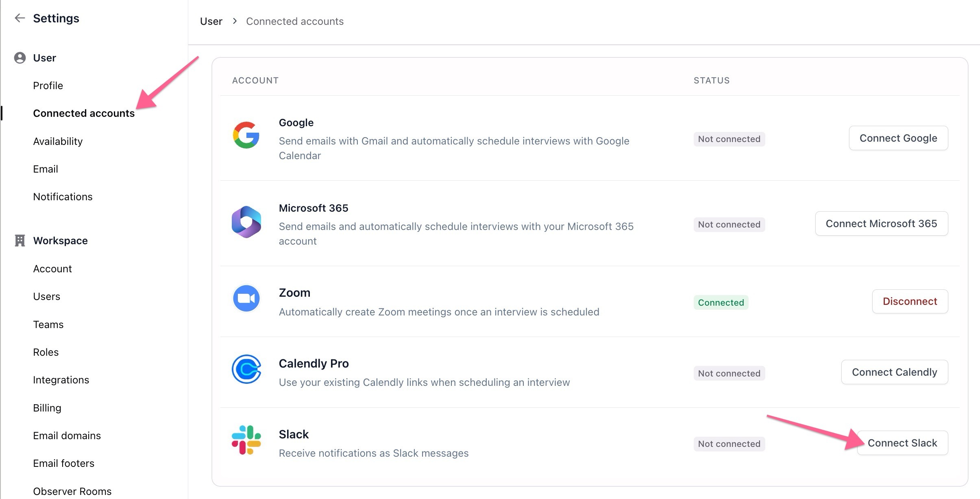Go to Availability in sidebar
This screenshot has height=499, width=980.
point(58,141)
